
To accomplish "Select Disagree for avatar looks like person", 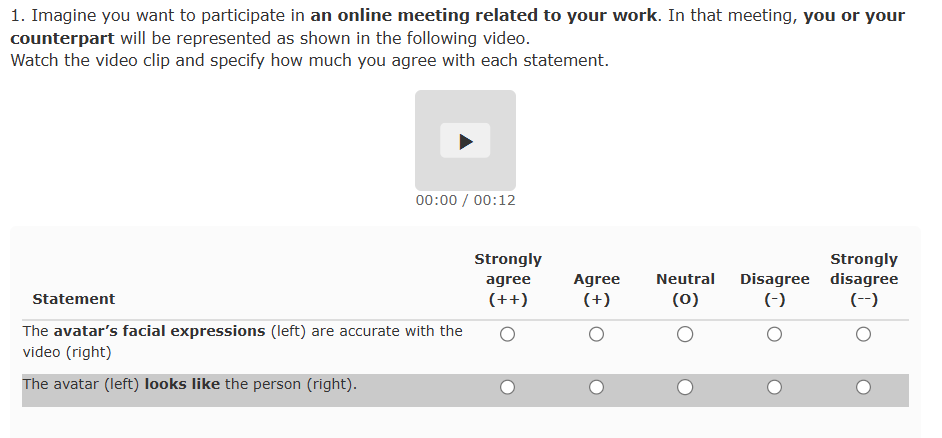I will (774, 387).
